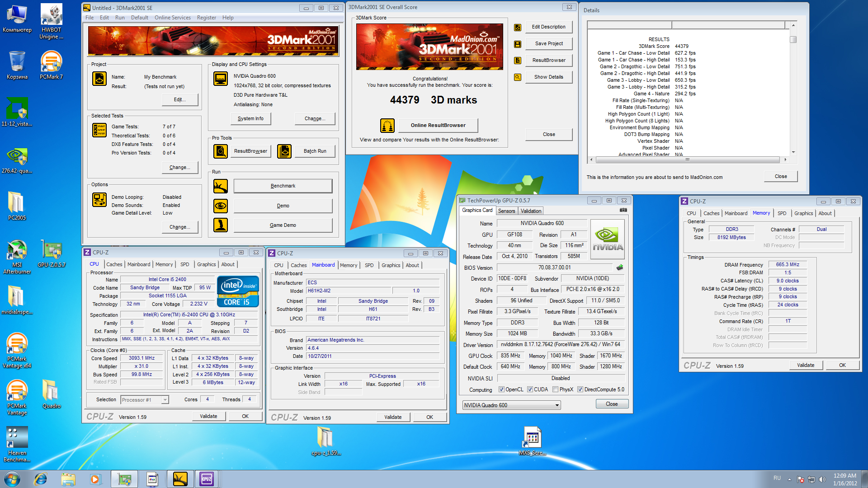Toggle the CUDA checkbox in GPU-Z
This screenshot has height=488, width=868.
click(530, 389)
